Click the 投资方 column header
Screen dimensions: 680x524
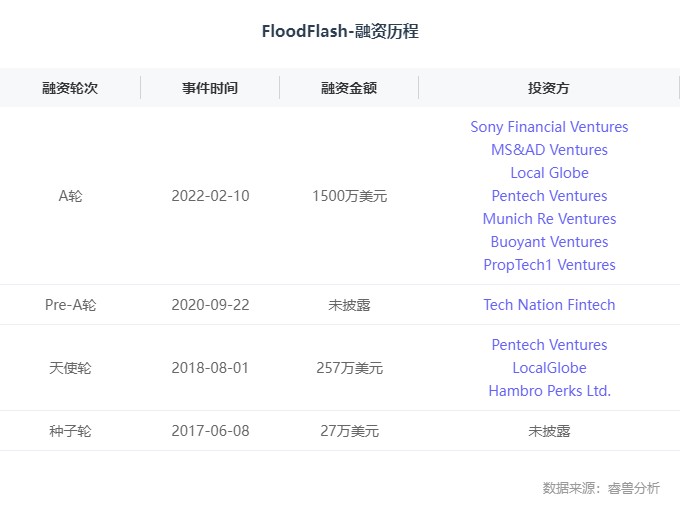[549, 88]
